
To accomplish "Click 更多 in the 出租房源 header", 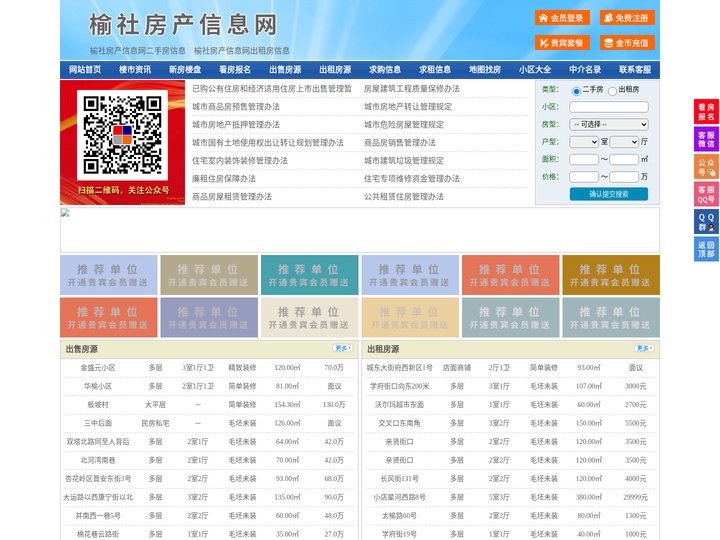I will point(644,348).
